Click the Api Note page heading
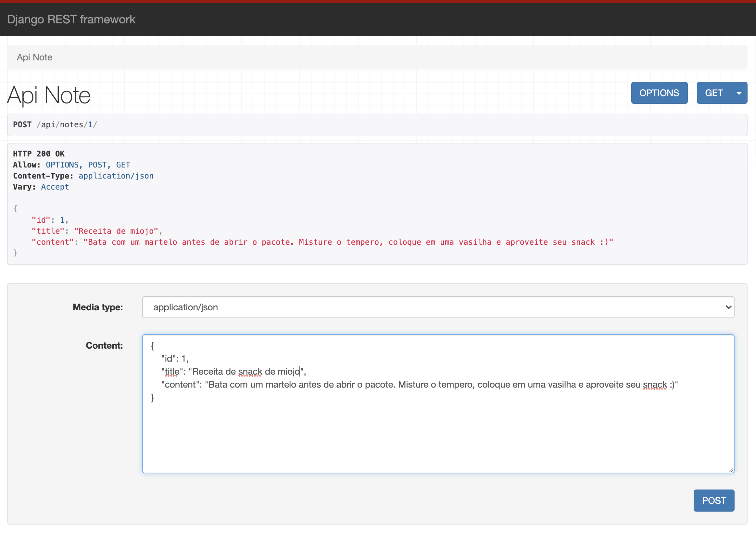This screenshot has width=756, height=546. coord(49,96)
